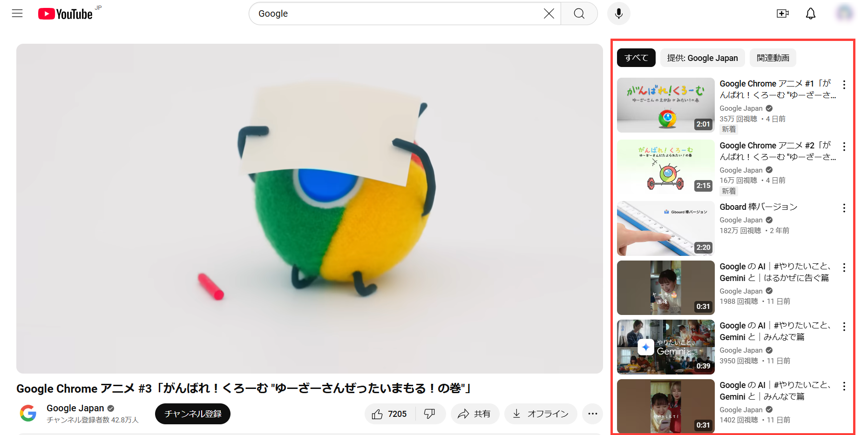Open the Google Chrome アニメ #1 title
The width and height of the screenshot is (868, 435).
click(777, 89)
